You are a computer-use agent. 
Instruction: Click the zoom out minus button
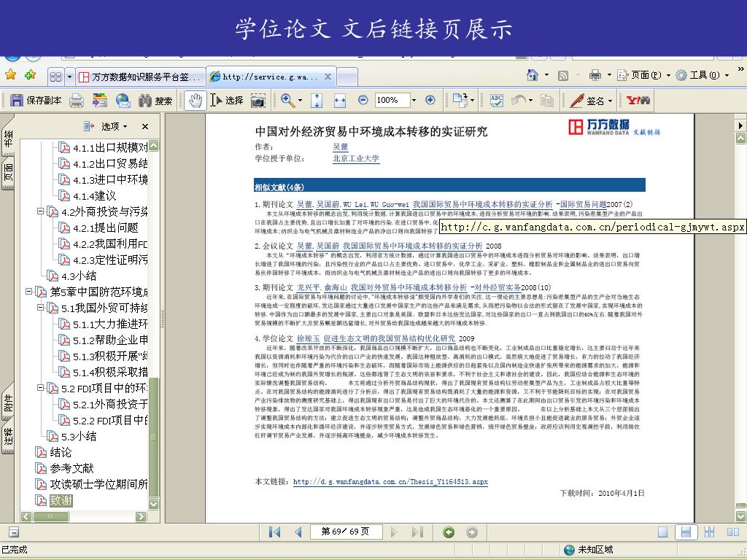click(363, 100)
